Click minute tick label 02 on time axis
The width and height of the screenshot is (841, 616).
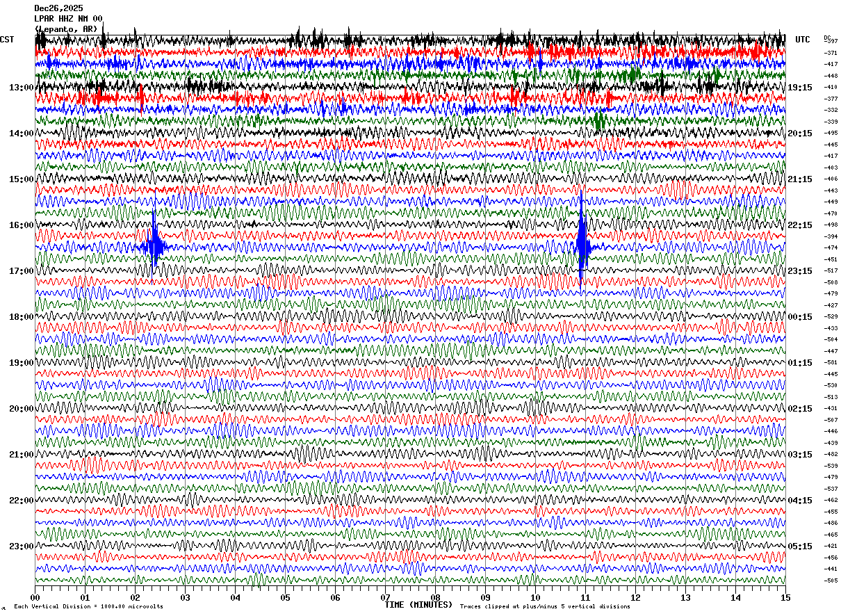coord(135,597)
